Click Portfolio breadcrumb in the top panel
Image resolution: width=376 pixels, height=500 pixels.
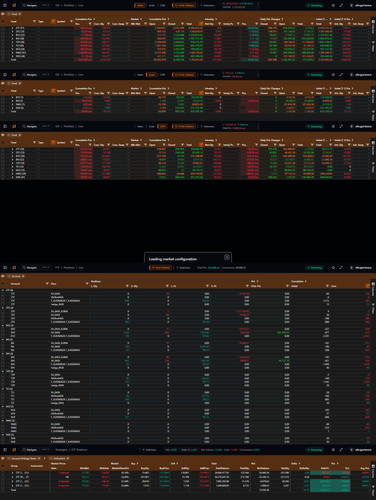click(x=69, y=5)
